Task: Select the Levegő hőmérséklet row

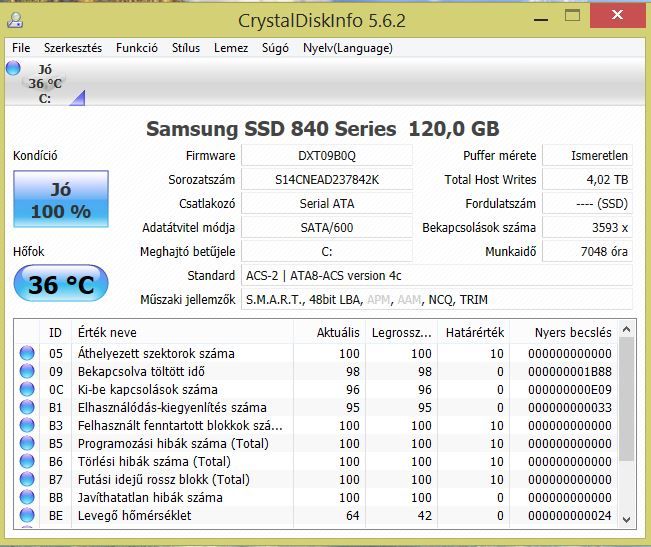Action: coord(316,515)
